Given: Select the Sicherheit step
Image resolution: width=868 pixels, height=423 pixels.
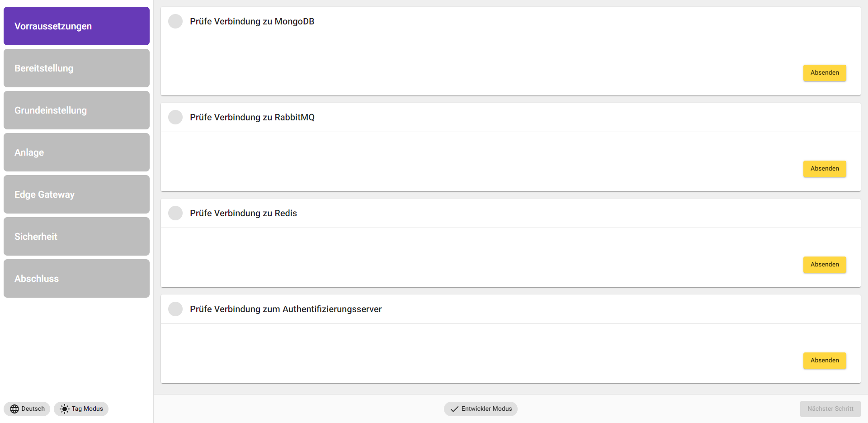Looking at the screenshot, I should coord(76,237).
